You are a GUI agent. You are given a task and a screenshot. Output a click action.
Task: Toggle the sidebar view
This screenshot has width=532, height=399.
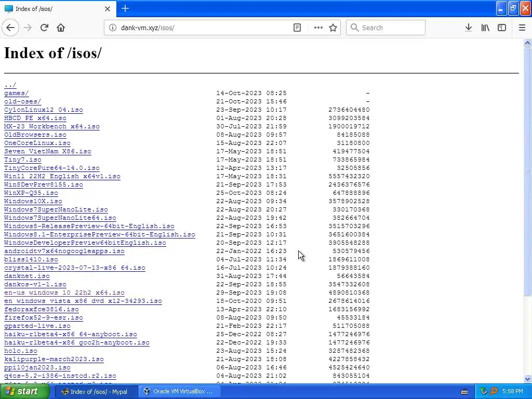click(x=502, y=28)
